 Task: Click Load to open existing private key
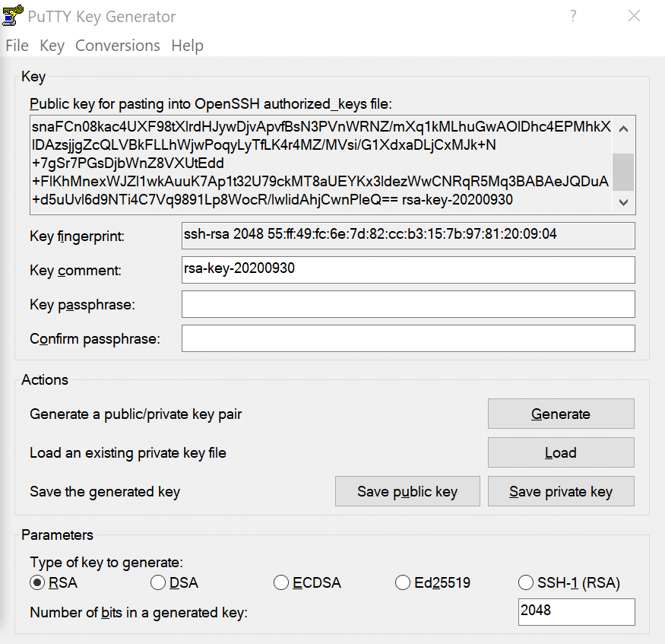(x=560, y=452)
